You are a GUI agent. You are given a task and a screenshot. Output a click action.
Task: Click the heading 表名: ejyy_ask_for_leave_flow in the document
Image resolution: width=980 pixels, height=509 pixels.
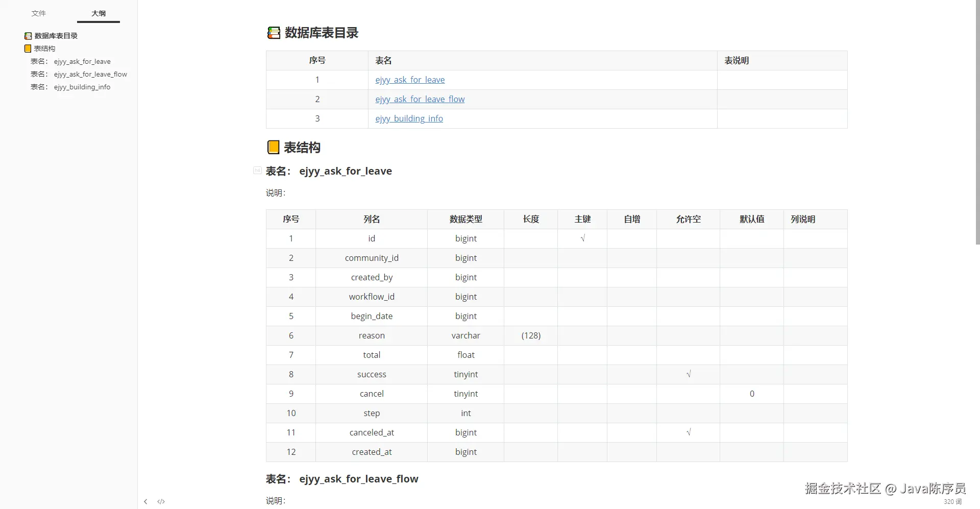pos(342,479)
